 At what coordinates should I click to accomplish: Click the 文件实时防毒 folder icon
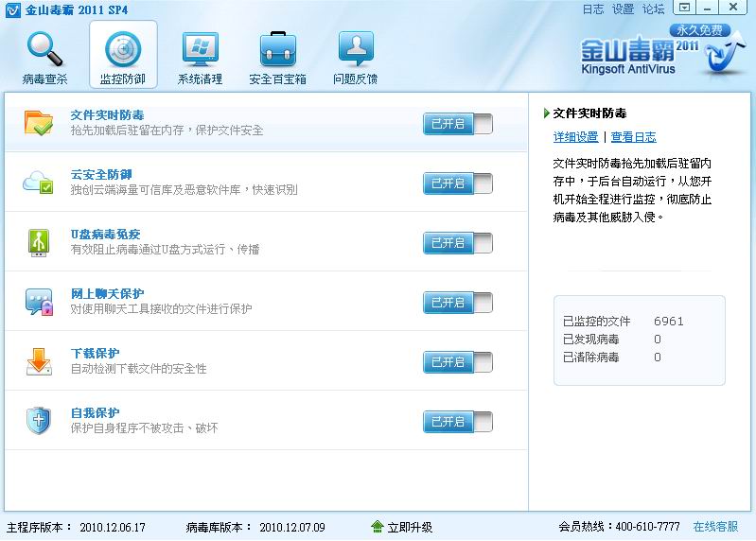point(39,123)
